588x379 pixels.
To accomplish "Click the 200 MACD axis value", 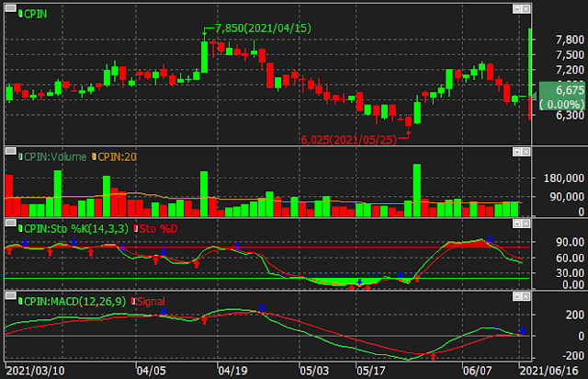I will 575,316.
